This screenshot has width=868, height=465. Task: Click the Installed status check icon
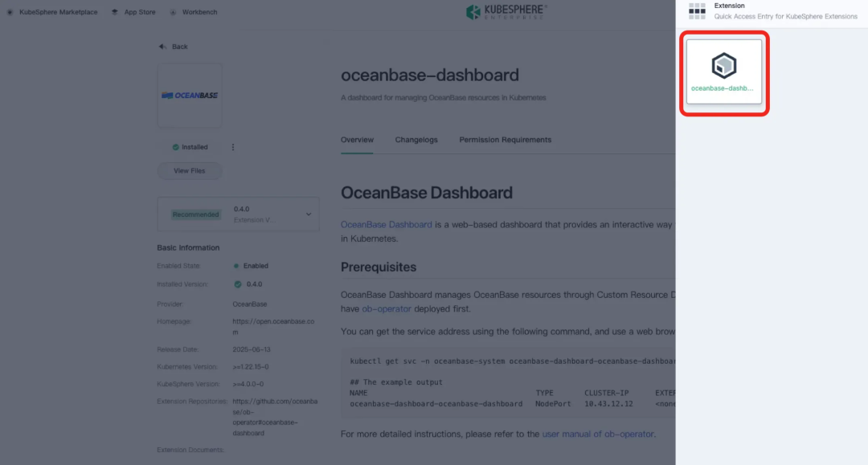(x=175, y=147)
